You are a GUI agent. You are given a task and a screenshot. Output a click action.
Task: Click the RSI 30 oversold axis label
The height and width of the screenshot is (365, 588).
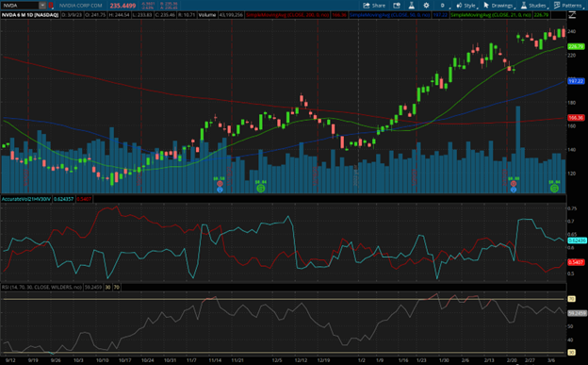click(571, 352)
